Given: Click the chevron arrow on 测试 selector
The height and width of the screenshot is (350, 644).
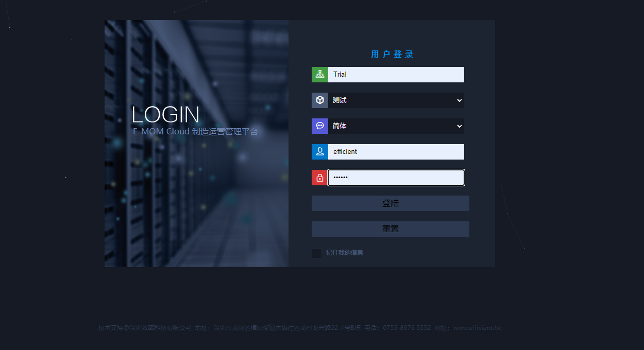Looking at the screenshot, I should coord(459,100).
